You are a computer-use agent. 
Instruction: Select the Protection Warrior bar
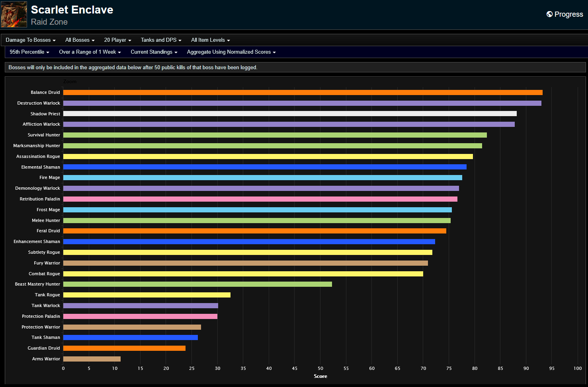coord(132,327)
